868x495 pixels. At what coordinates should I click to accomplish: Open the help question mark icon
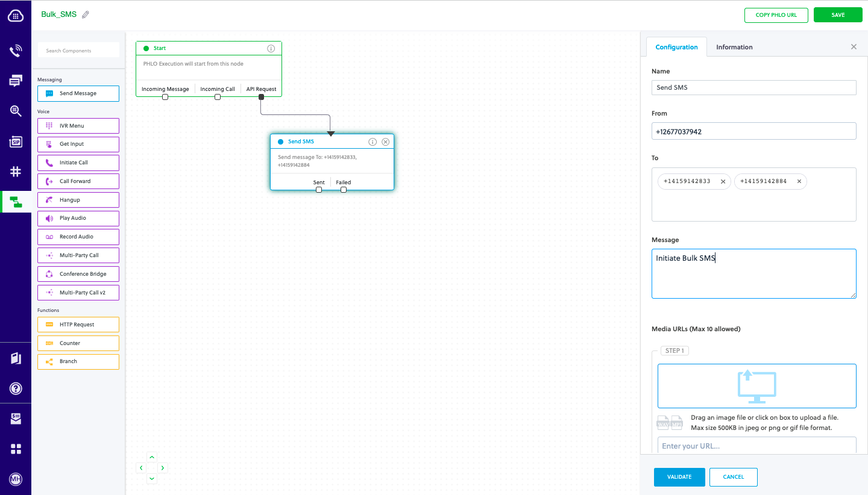16,388
